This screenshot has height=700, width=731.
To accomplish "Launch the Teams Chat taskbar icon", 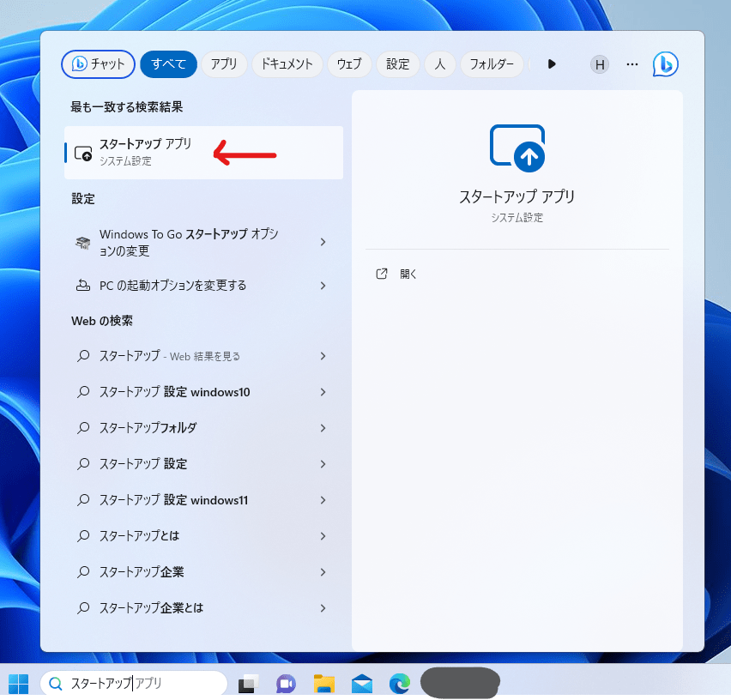I will click(x=286, y=684).
